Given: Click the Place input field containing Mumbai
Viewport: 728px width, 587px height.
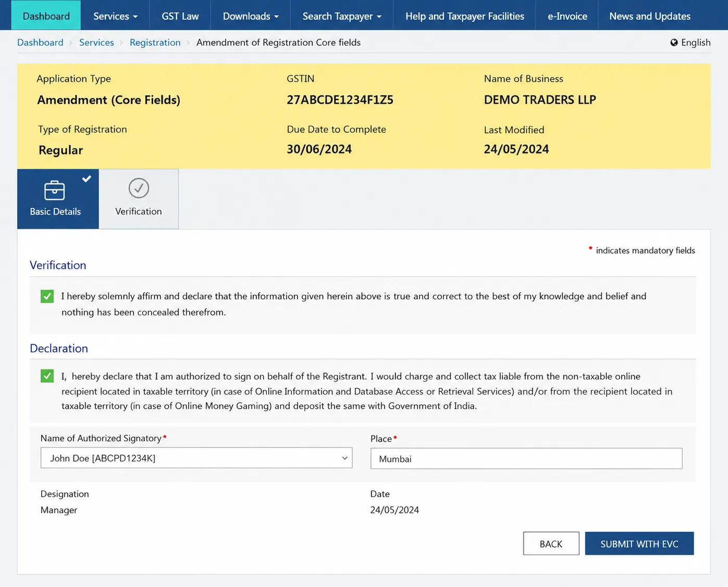Looking at the screenshot, I should 526,458.
